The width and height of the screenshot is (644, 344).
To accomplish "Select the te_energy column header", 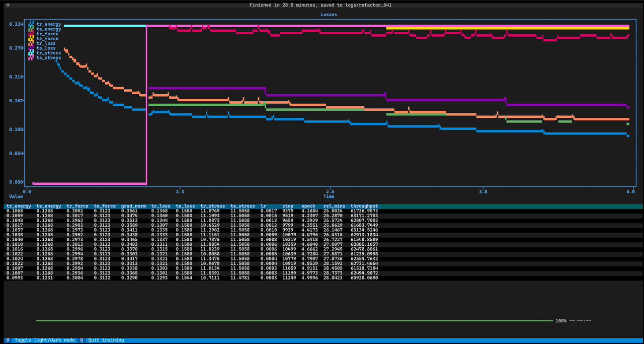I will [49, 206].
